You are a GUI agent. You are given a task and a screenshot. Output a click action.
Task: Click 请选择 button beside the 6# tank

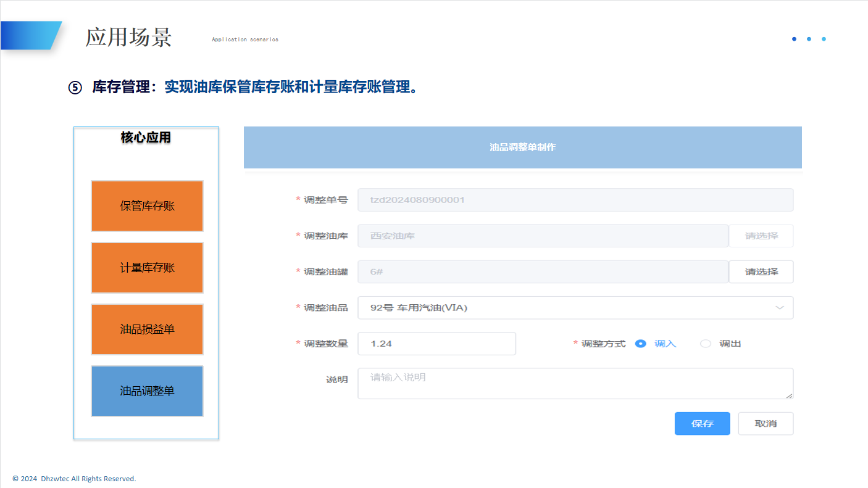point(761,271)
